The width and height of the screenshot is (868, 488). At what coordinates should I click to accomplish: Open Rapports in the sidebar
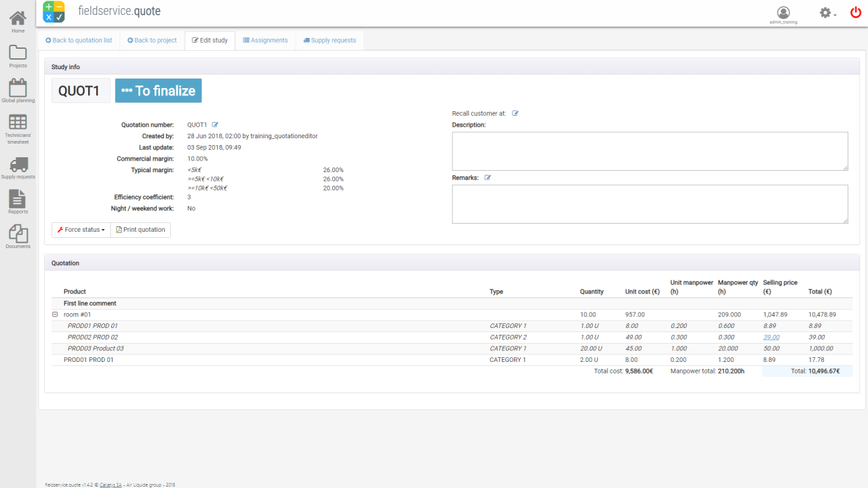[x=18, y=200]
